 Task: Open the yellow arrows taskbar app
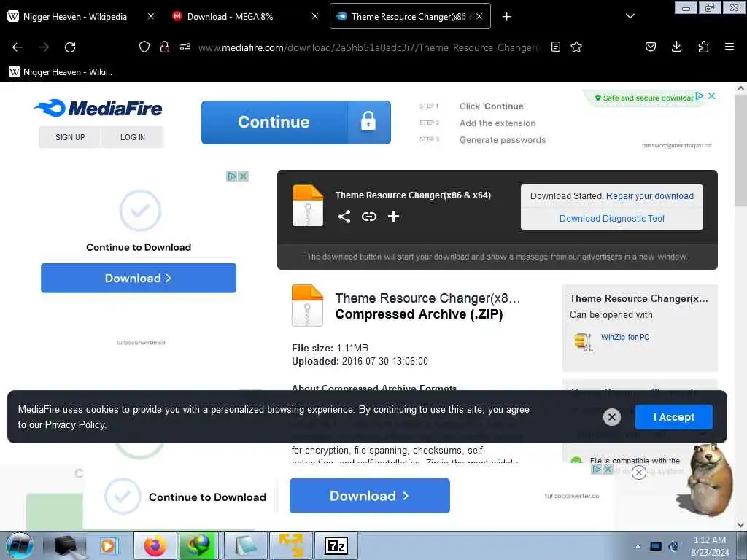[x=291, y=545]
